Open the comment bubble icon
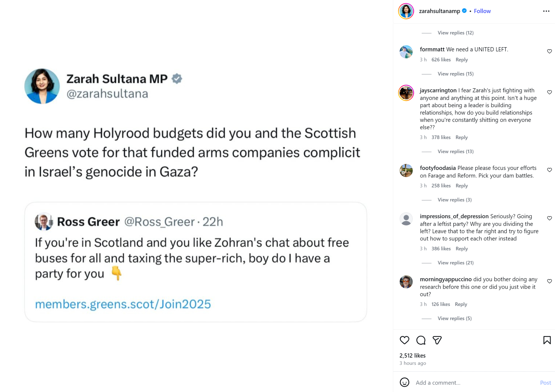 click(x=421, y=340)
